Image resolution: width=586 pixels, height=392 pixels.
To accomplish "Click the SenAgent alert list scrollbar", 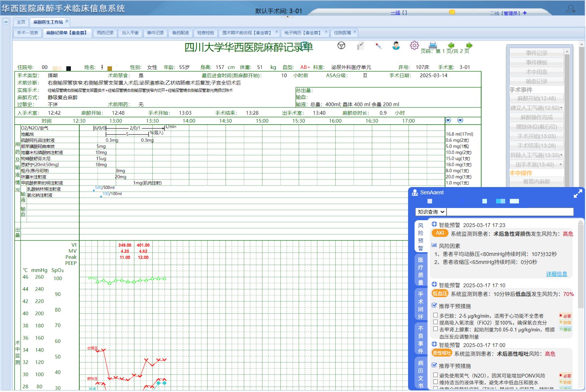I will (x=581, y=267).
